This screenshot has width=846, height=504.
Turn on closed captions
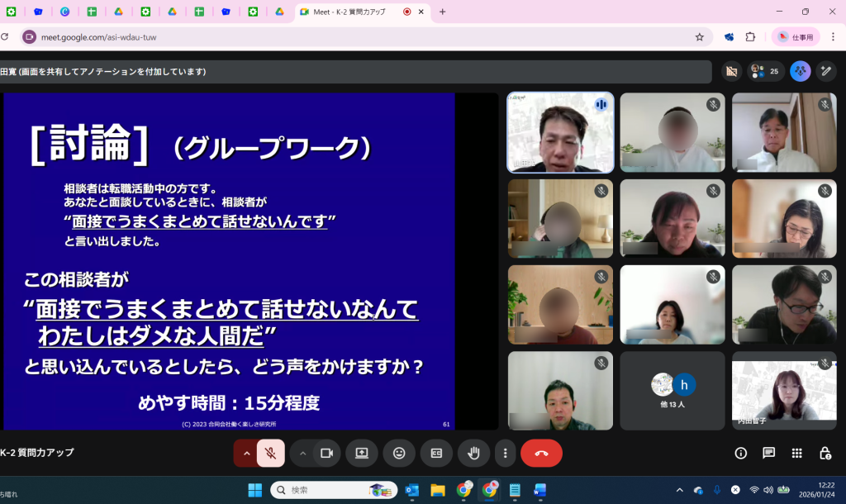coord(436,453)
